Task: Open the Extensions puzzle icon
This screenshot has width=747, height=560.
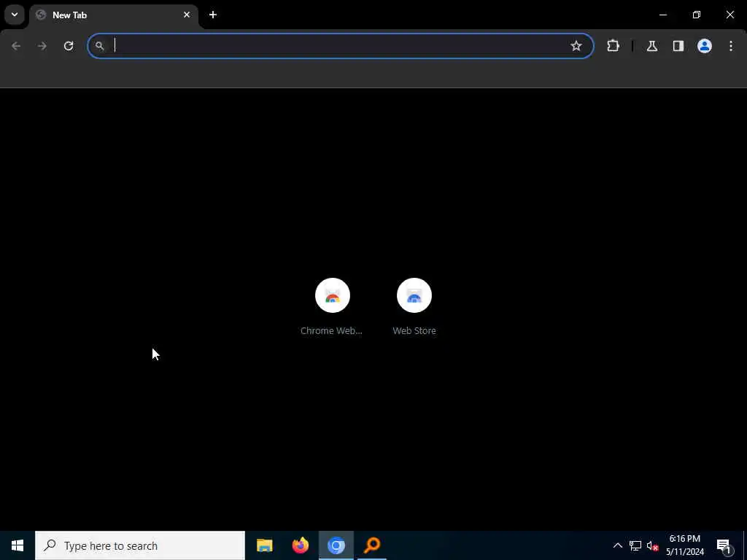Action: click(613, 46)
